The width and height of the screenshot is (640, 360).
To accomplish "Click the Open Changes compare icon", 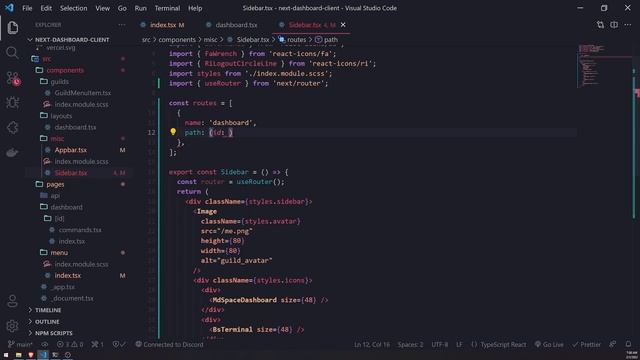I will click(x=600, y=25).
